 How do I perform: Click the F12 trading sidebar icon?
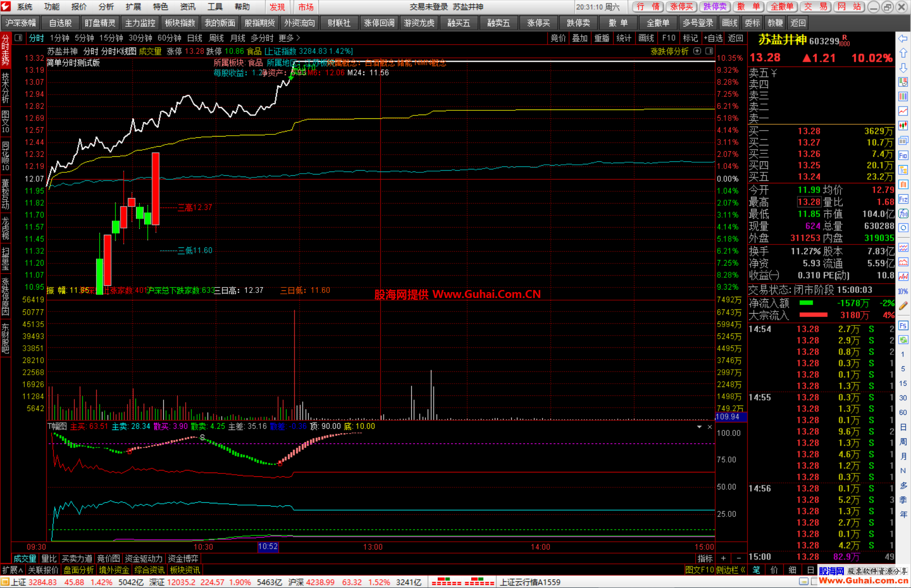point(903,199)
